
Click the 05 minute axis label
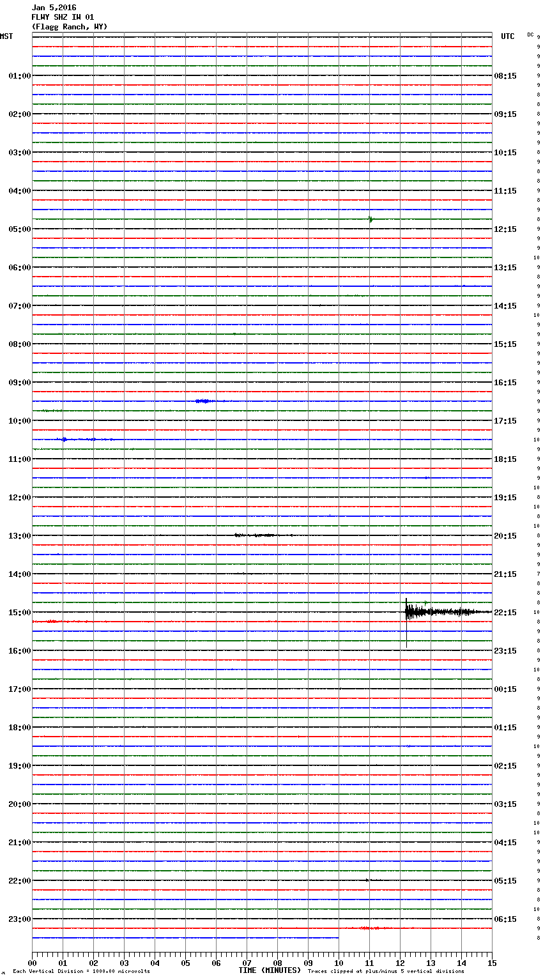pyautogui.click(x=185, y=963)
